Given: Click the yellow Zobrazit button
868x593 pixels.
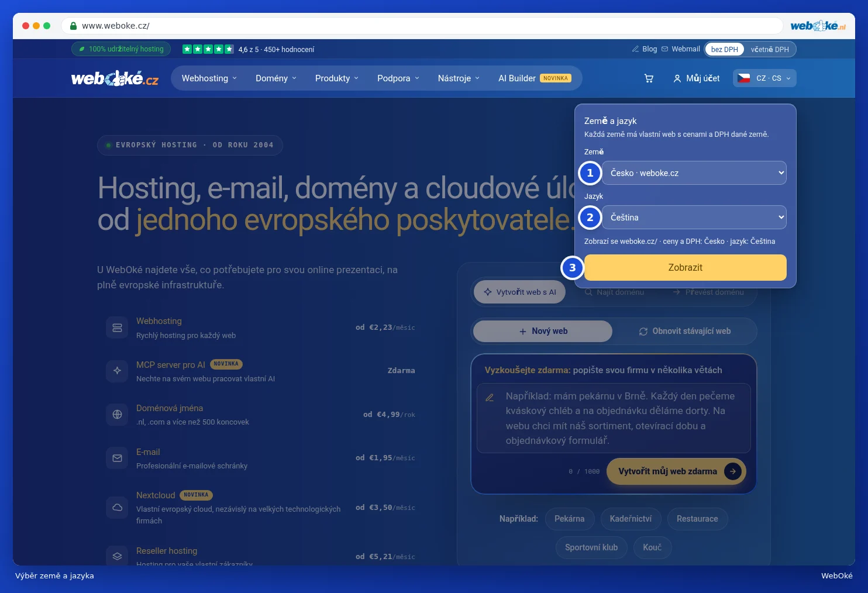Looking at the screenshot, I should (685, 268).
